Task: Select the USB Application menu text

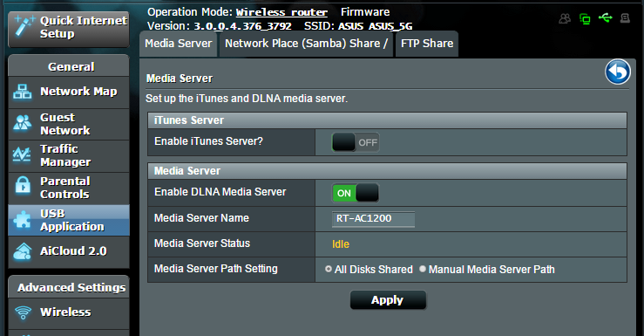Action: 72,220
